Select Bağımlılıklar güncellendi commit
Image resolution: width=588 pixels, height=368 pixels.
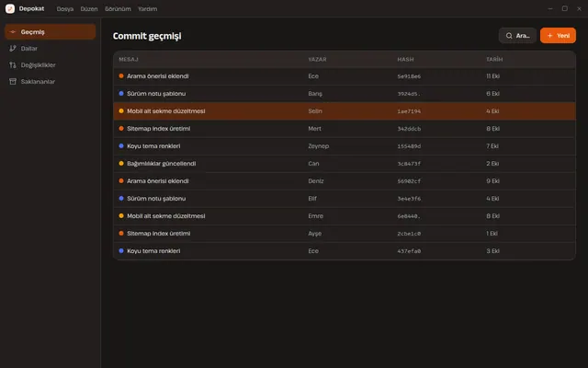pyautogui.click(x=345, y=164)
